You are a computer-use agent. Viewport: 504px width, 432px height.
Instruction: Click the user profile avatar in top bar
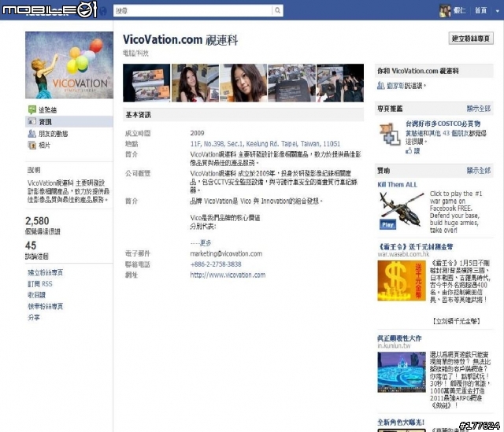(x=445, y=11)
